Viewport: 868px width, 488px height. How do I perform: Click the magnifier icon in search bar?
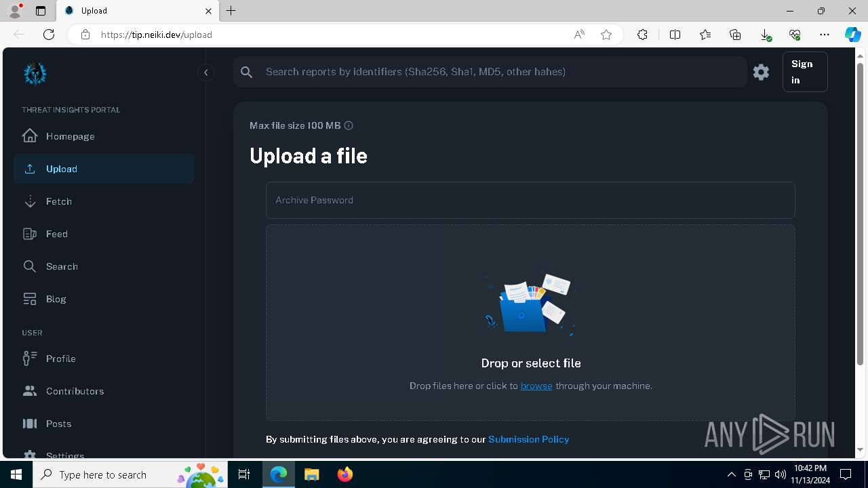point(247,72)
